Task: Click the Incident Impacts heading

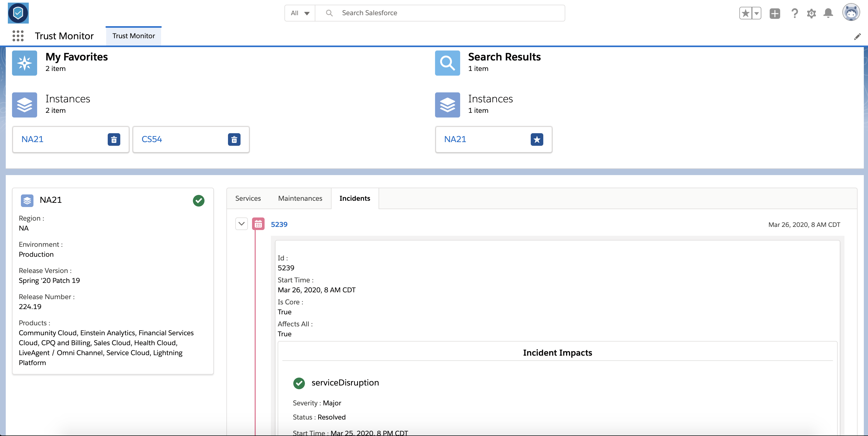Action: click(557, 353)
